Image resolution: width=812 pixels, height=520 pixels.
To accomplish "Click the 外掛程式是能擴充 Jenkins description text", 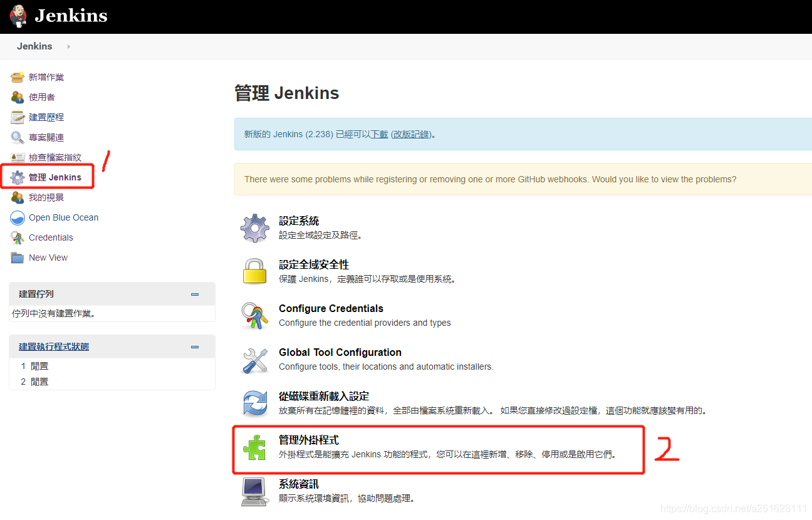I will (449, 455).
